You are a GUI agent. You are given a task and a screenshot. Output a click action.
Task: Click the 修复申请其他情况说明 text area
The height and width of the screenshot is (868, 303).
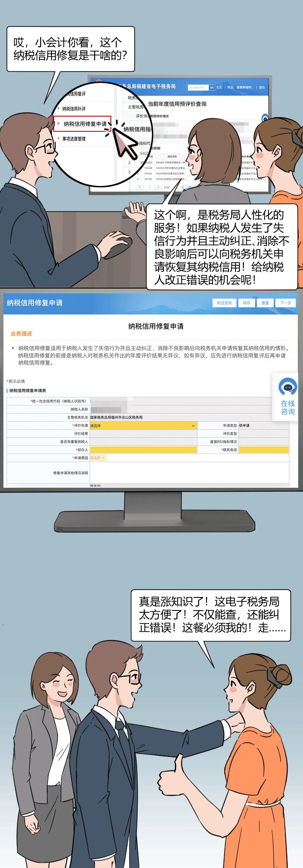[x=189, y=473]
